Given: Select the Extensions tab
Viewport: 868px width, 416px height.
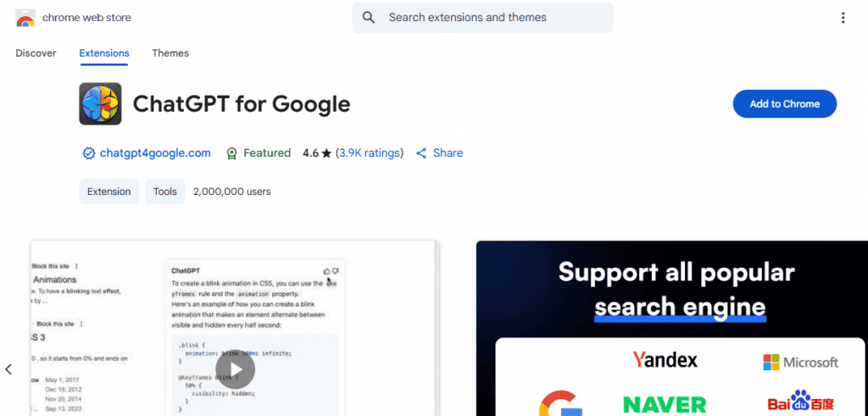Looking at the screenshot, I should (x=104, y=53).
